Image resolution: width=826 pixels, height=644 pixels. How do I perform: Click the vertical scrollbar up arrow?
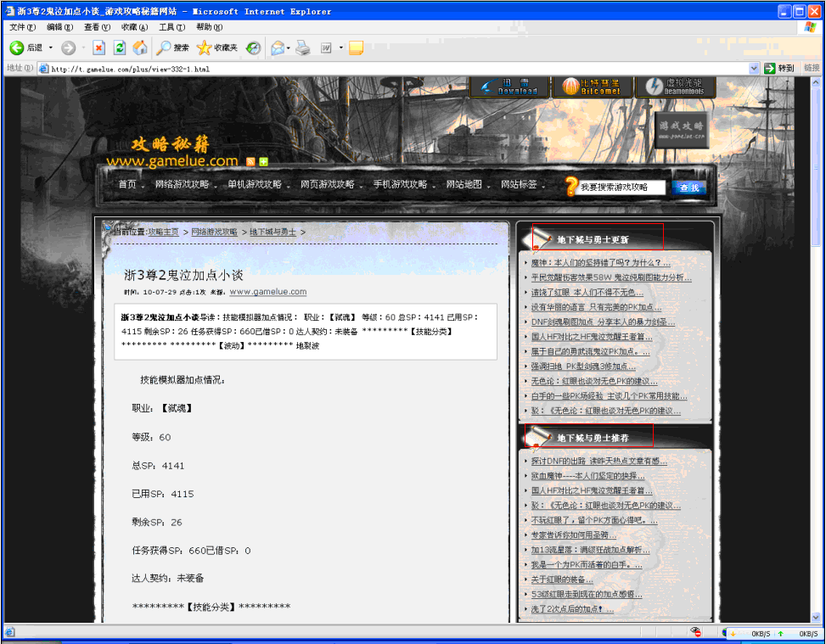(x=816, y=82)
